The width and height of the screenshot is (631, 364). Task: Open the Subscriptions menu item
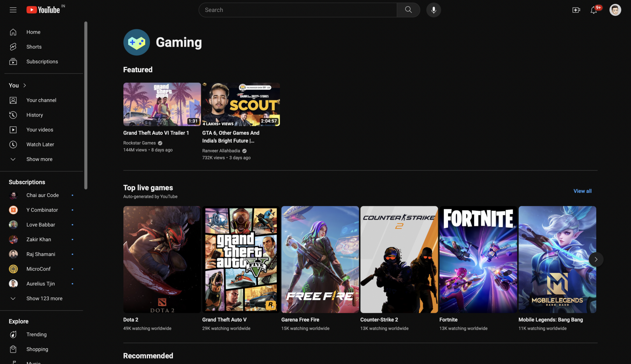pyautogui.click(x=42, y=61)
